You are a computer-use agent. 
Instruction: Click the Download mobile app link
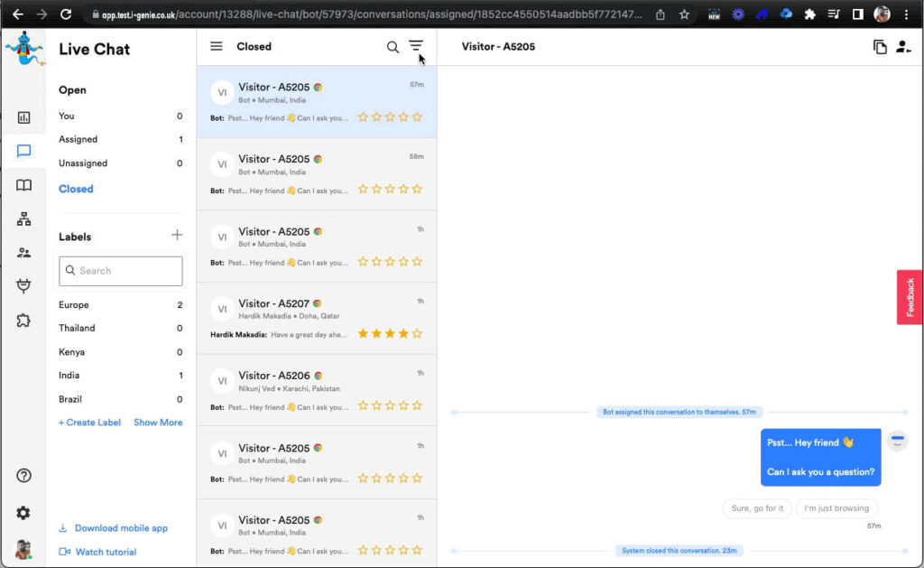coord(121,528)
